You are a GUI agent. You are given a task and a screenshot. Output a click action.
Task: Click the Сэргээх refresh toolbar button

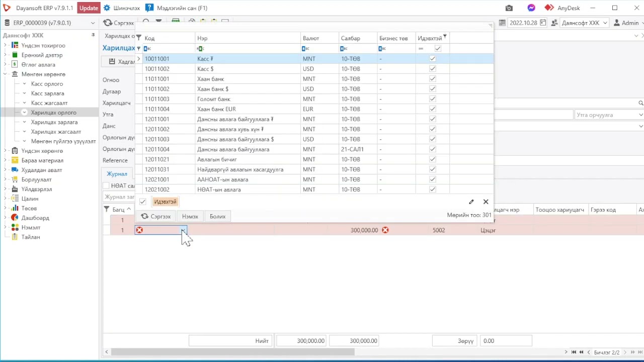click(x=119, y=23)
